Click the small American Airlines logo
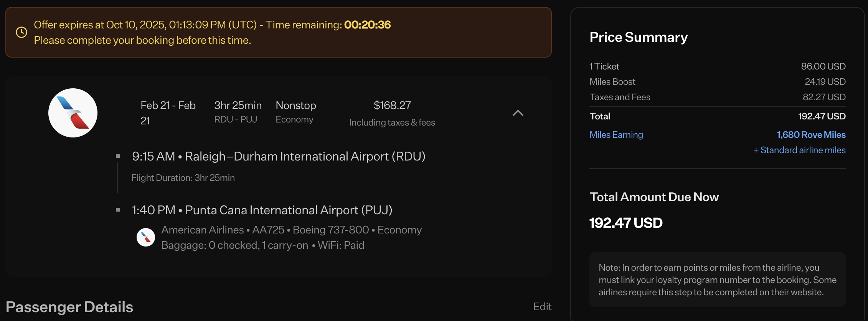This screenshot has height=321, width=868. (146, 237)
